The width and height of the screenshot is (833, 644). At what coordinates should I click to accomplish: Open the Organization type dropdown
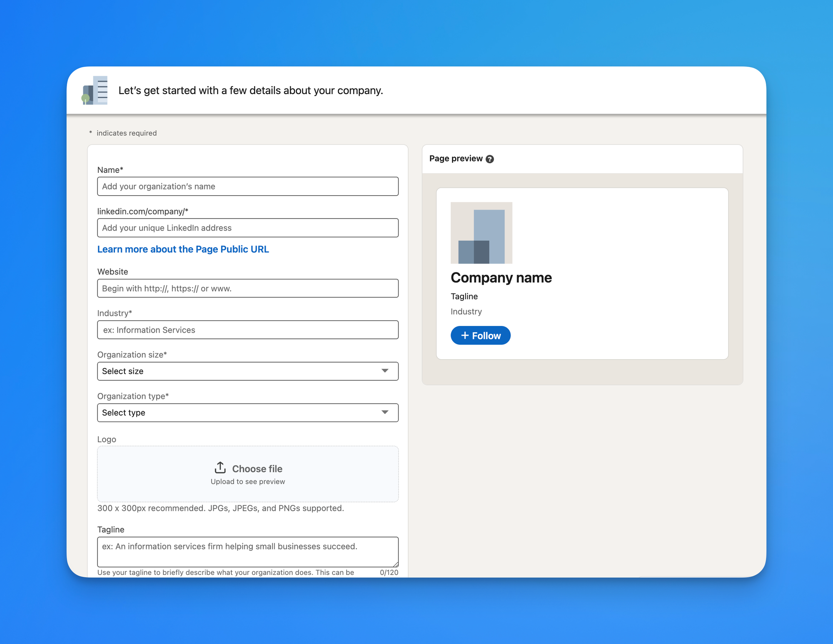pyautogui.click(x=248, y=413)
